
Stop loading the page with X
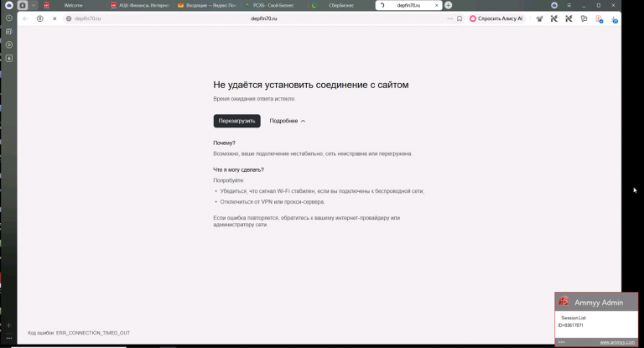tap(55, 18)
